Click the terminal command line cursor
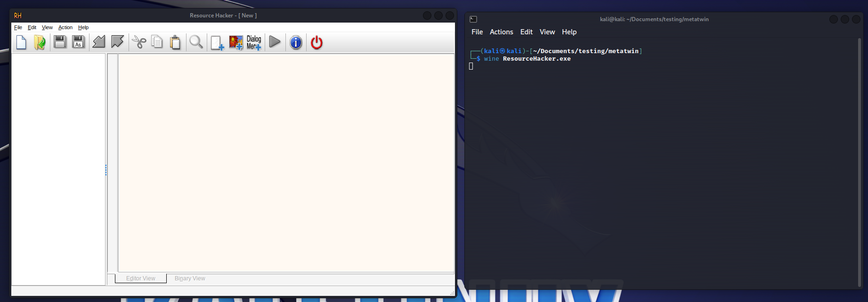This screenshot has height=302, width=868. (x=471, y=66)
